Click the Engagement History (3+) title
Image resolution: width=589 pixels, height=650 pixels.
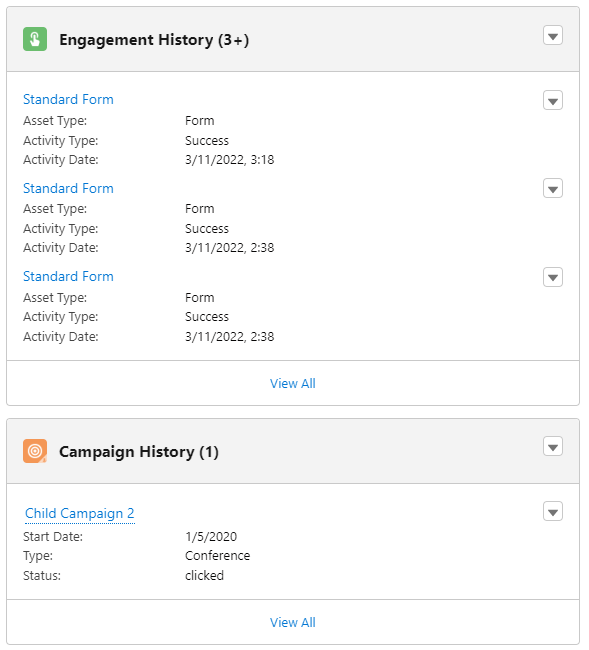point(154,40)
